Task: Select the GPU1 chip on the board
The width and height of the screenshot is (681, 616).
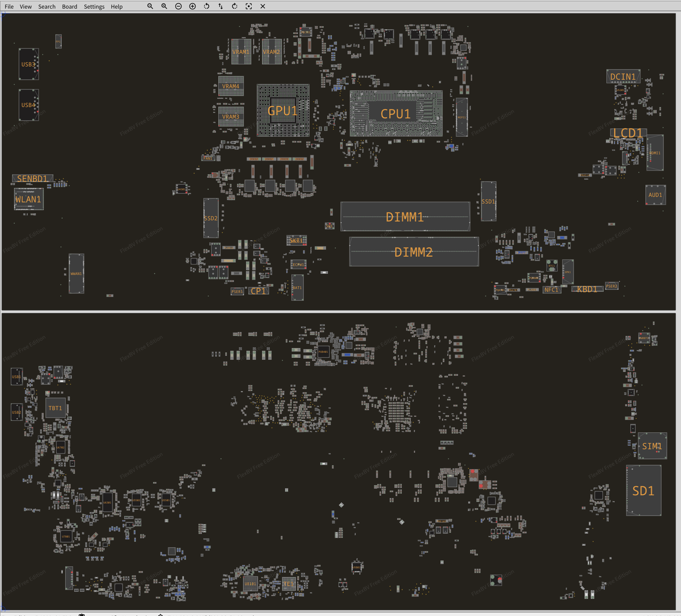Action: [x=283, y=111]
